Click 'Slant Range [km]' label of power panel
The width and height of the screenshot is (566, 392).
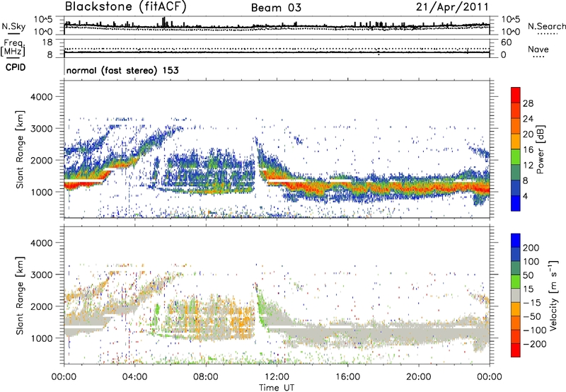coord(20,149)
